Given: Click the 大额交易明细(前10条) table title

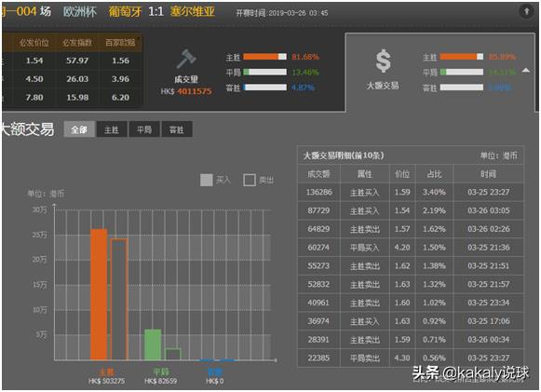Looking at the screenshot, I should pos(344,155).
